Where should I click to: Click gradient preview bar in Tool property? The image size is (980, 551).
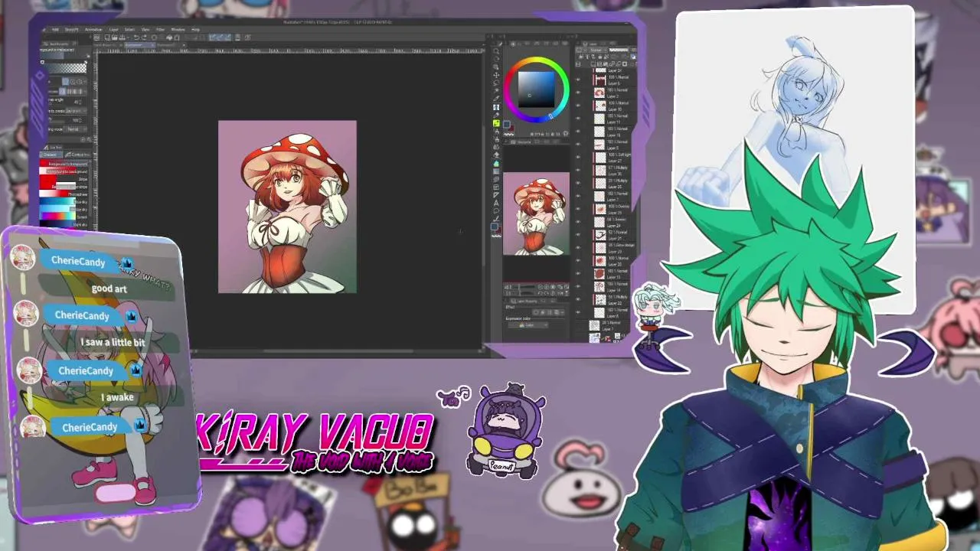pyautogui.click(x=64, y=68)
